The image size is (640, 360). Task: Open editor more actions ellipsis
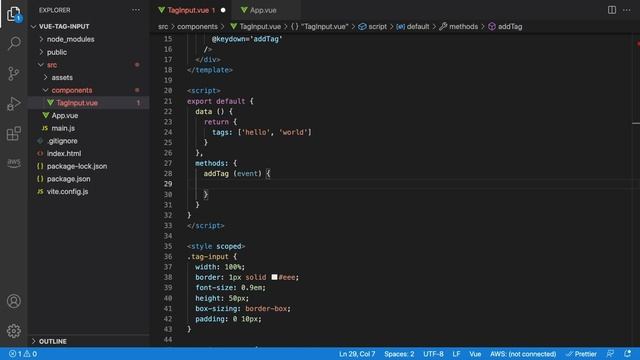pyautogui.click(x=627, y=10)
